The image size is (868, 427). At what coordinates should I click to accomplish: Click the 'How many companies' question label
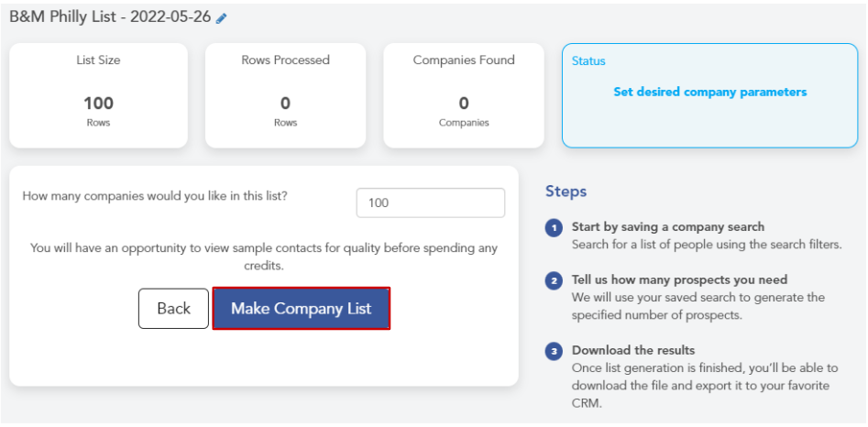pyautogui.click(x=155, y=196)
